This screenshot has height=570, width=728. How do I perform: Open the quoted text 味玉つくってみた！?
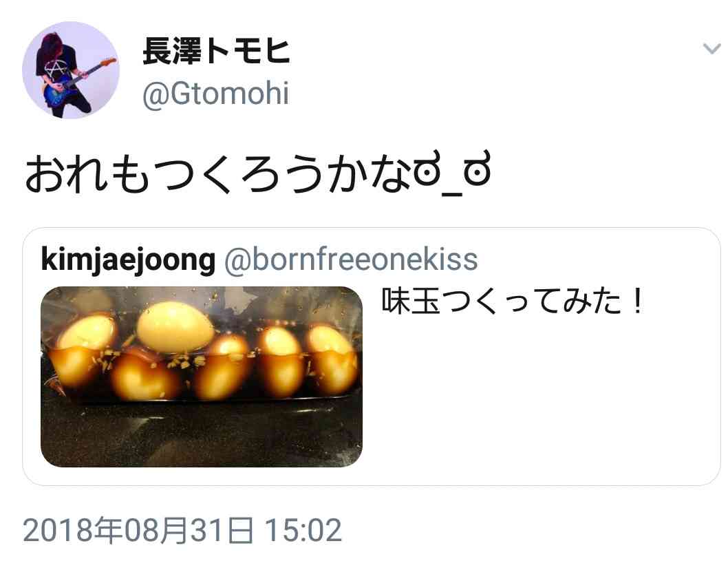click(x=512, y=301)
